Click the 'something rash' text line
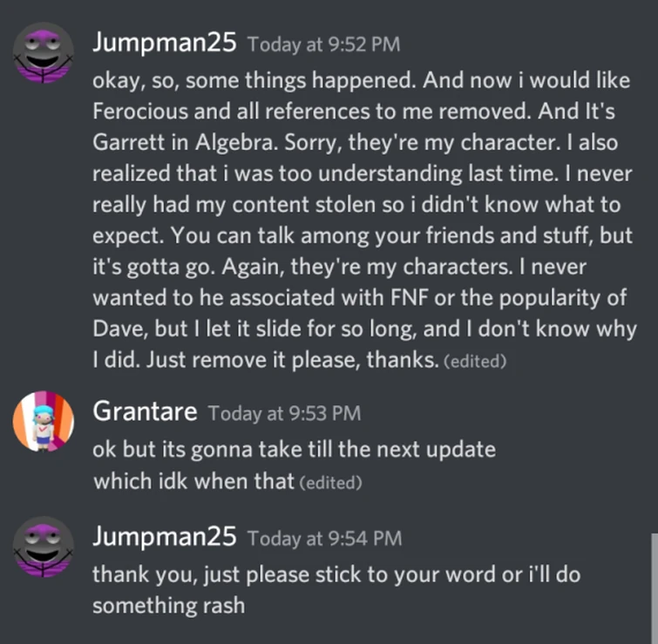 point(168,605)
